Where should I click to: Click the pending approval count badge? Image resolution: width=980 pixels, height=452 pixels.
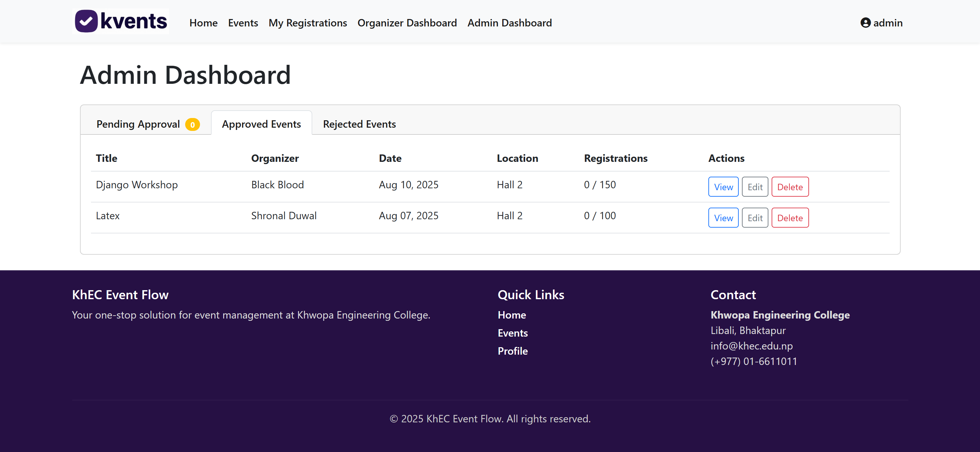193,125
